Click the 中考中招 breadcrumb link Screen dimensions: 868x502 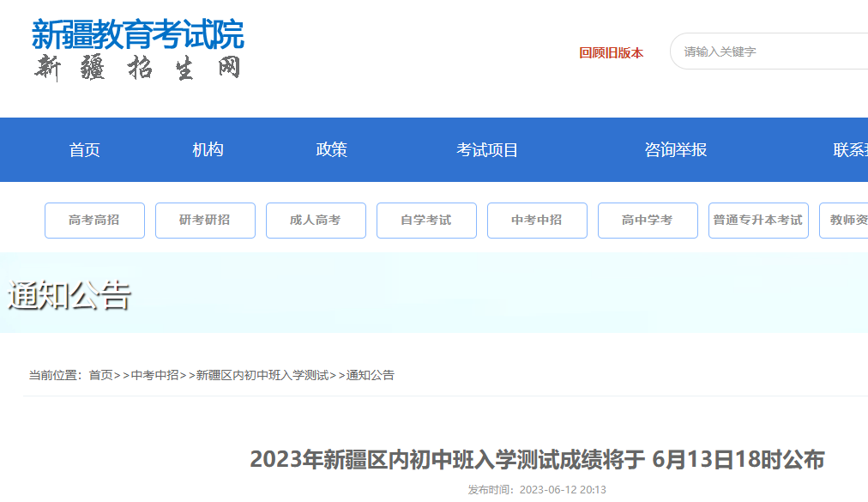[x=154, y=375]
